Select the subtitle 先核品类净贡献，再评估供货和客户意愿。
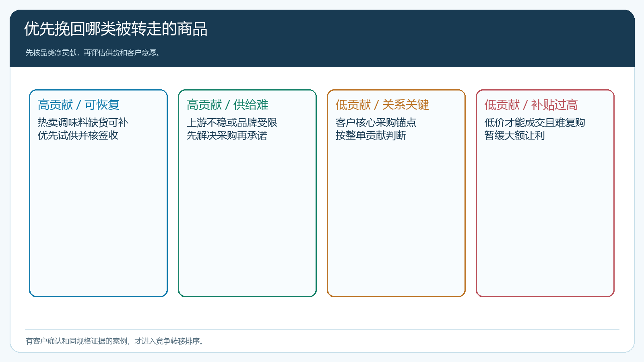 coord(94,53)
